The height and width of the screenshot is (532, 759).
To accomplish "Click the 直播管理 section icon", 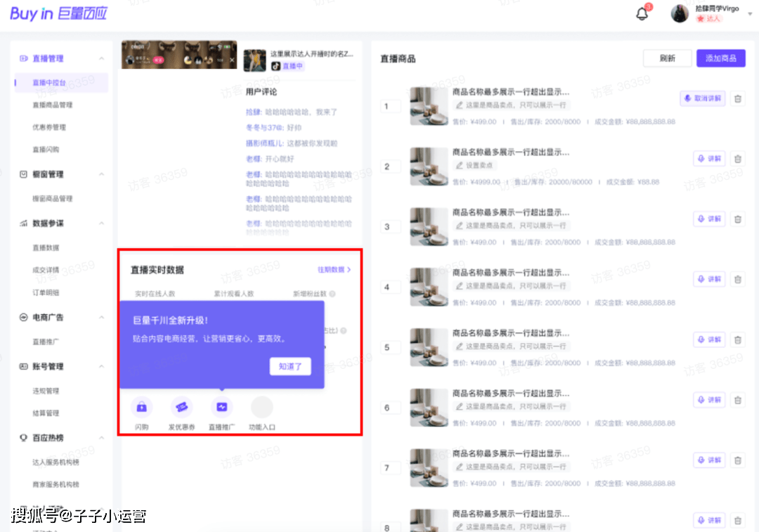I will (x=23, y=58).
